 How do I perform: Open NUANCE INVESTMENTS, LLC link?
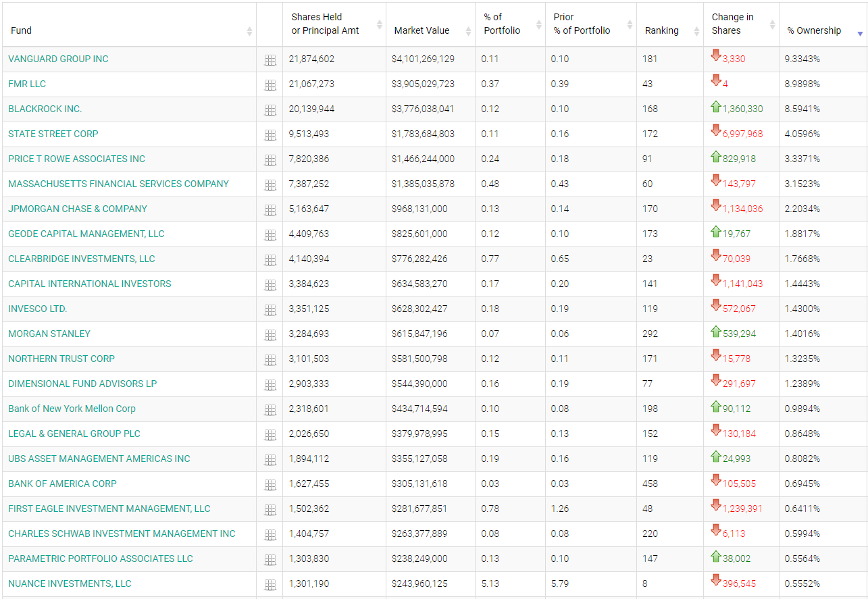pos(70,583)
